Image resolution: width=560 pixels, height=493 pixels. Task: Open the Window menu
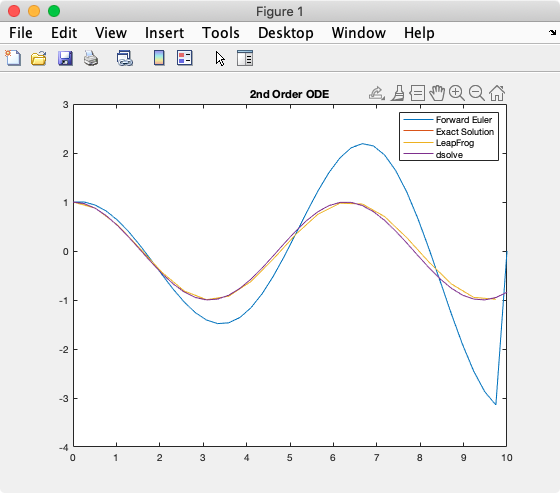[359, 33]
